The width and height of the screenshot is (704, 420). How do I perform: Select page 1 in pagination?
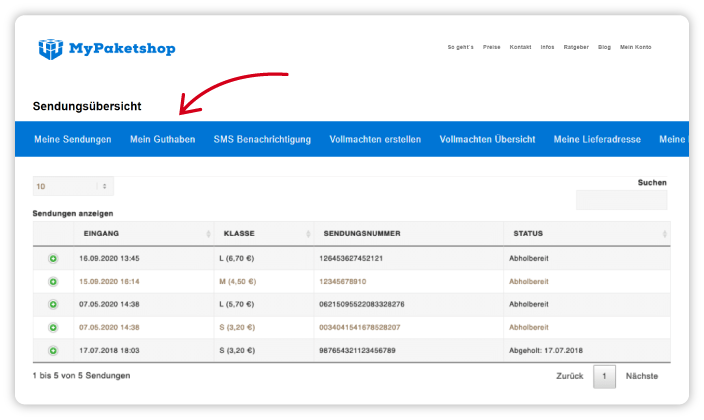pos(604,376)
